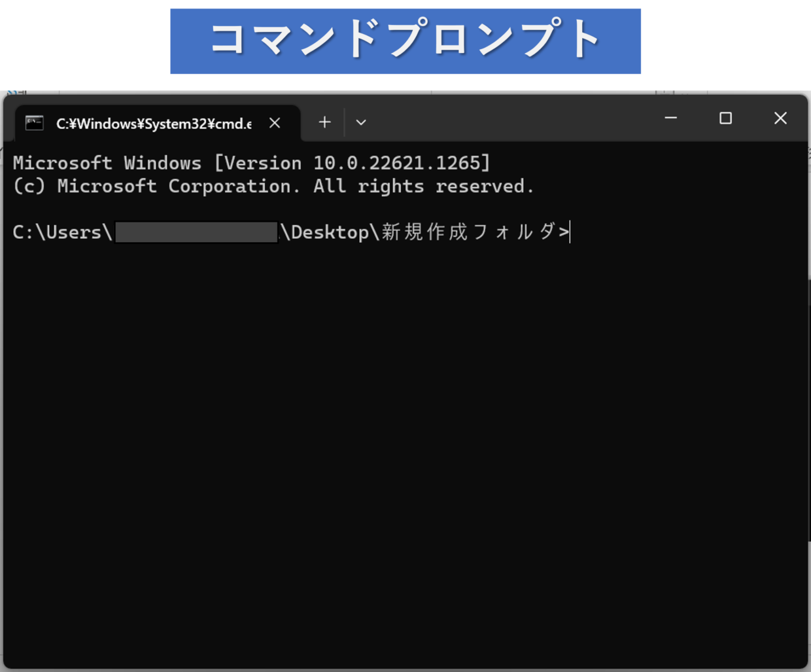
Task: Close the terminal window
Action: pos(780,118)
